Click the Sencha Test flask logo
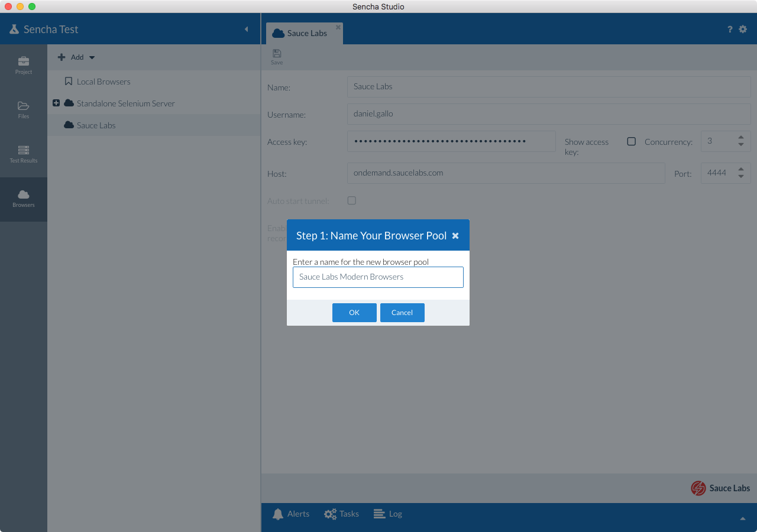Screen dimensions: 757x532 (14, 29)
